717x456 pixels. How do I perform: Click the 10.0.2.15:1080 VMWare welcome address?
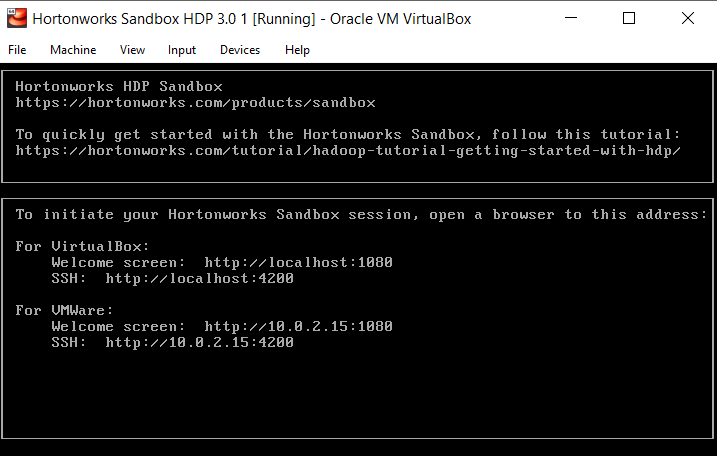click(x=298, y=327)
